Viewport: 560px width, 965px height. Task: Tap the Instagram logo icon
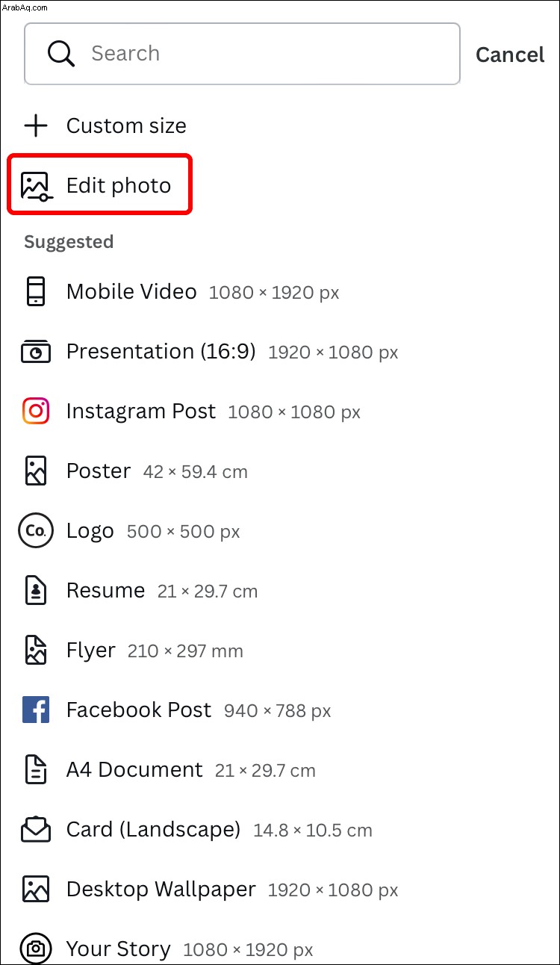point(35,411)
